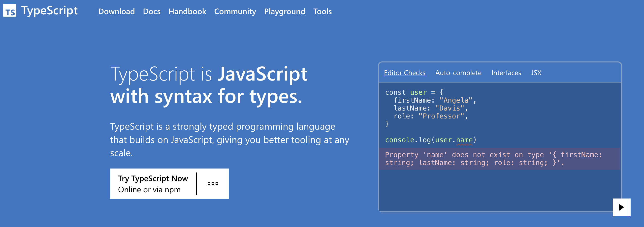644x227 pixels.
Task: Navigate to the Docs section
Action: (152, 11)
